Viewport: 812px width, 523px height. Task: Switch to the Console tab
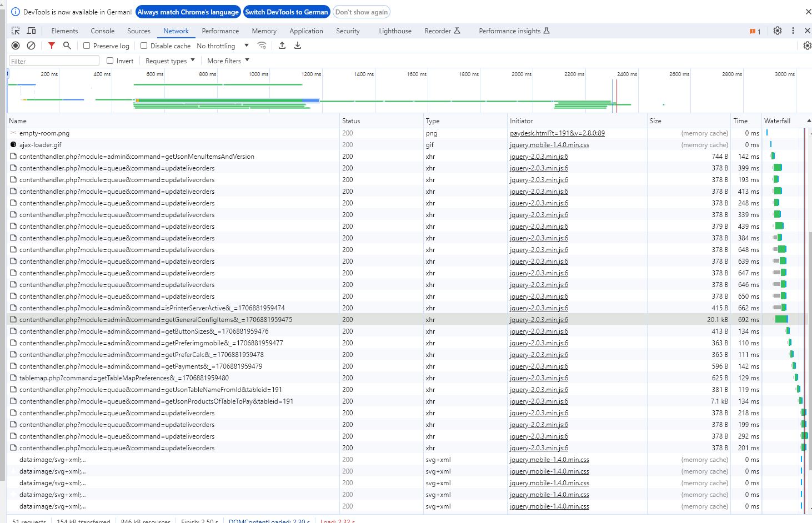point(102,31)
